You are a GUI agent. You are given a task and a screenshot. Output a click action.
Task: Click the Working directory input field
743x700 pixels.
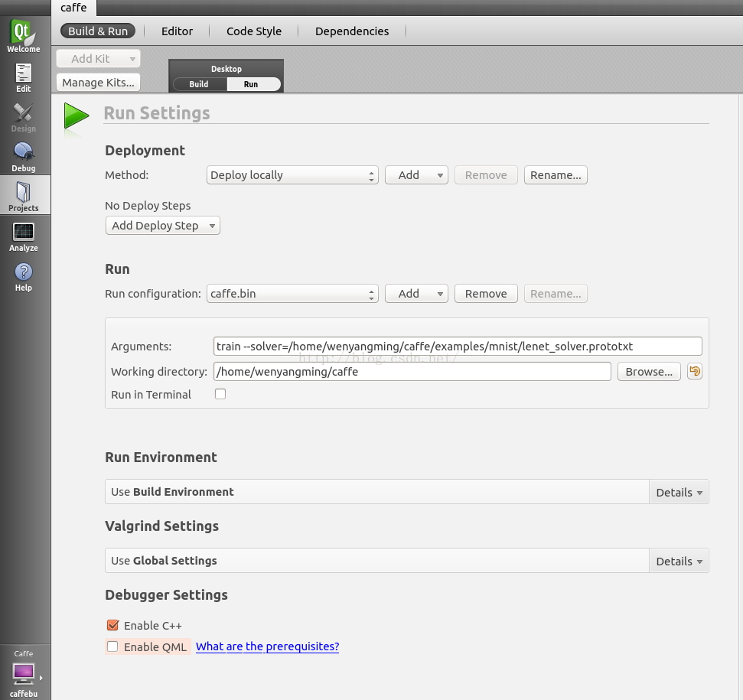[x=412, y=372]
